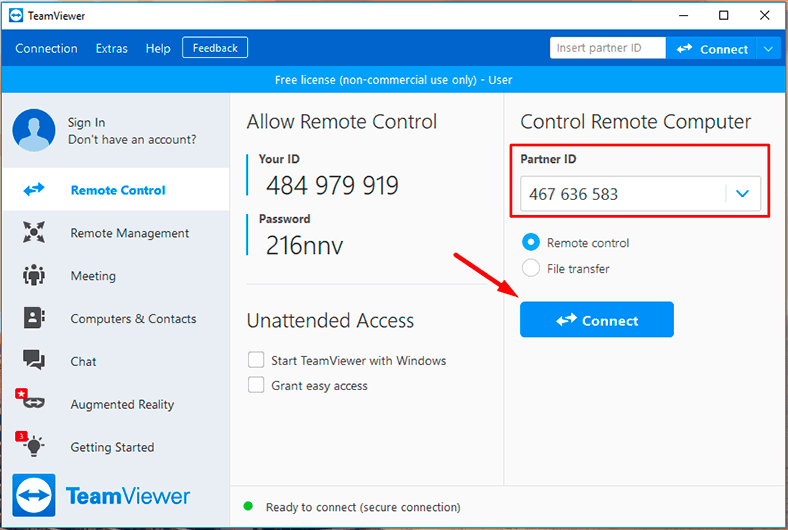Click the Partner ID field showing 467 636 583
Screen dimensions: 788x530
point(640,193)
